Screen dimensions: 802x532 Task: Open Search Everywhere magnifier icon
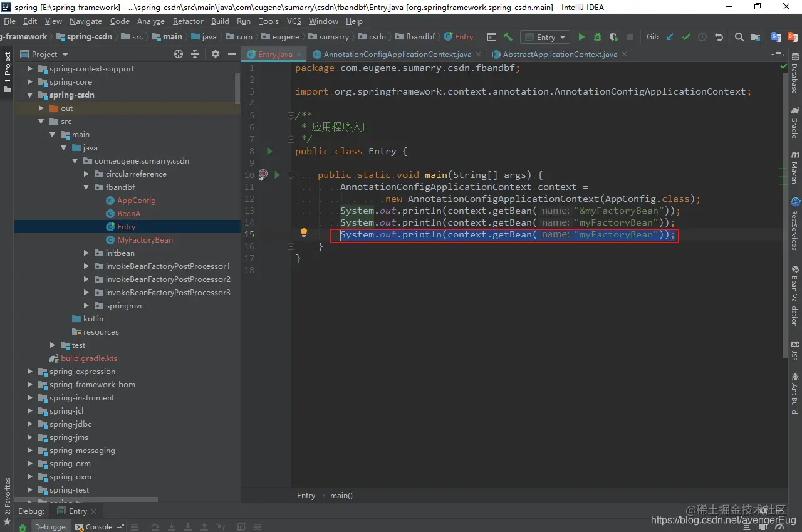point(739,37)
